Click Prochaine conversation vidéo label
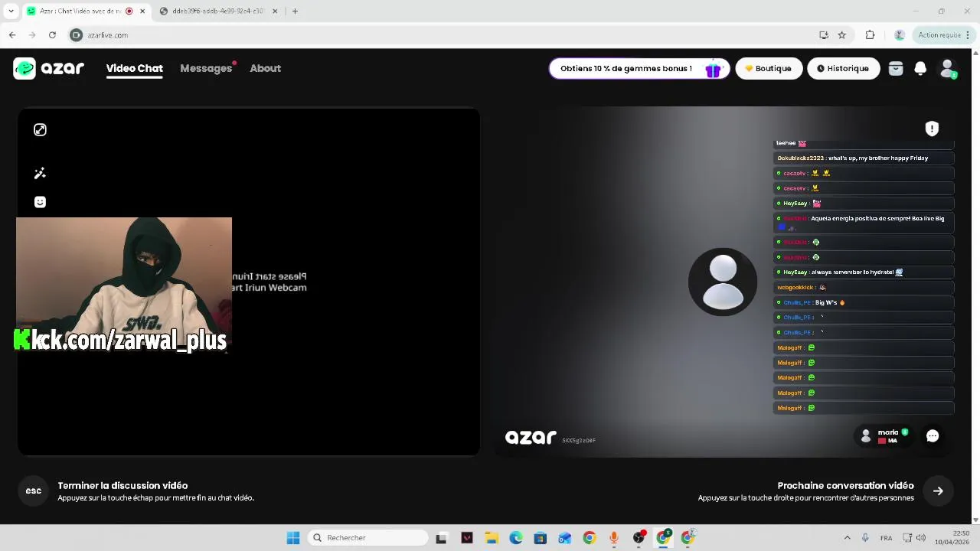The height and width of the screenshot is (551, 980). 845,485
